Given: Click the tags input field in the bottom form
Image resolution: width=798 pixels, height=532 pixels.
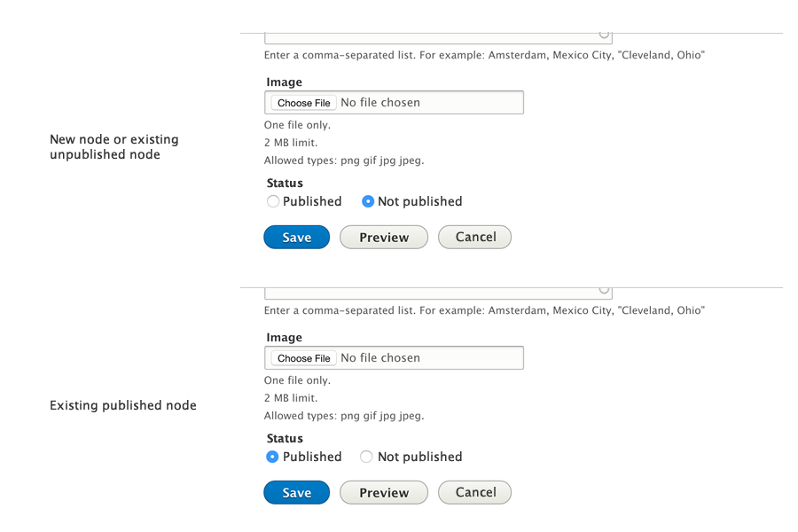Looking at the screenshot, I should [x=426, y=290].
